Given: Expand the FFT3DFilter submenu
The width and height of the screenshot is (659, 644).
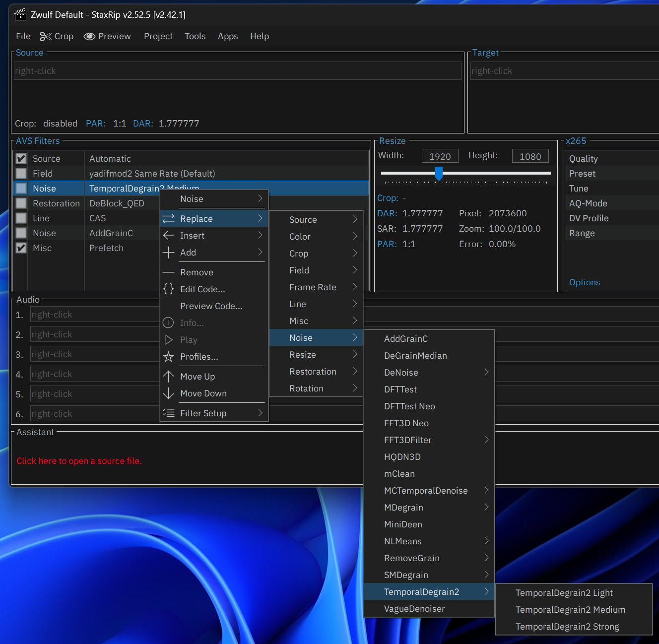Looking at the screenshot, I should (429, 440).
